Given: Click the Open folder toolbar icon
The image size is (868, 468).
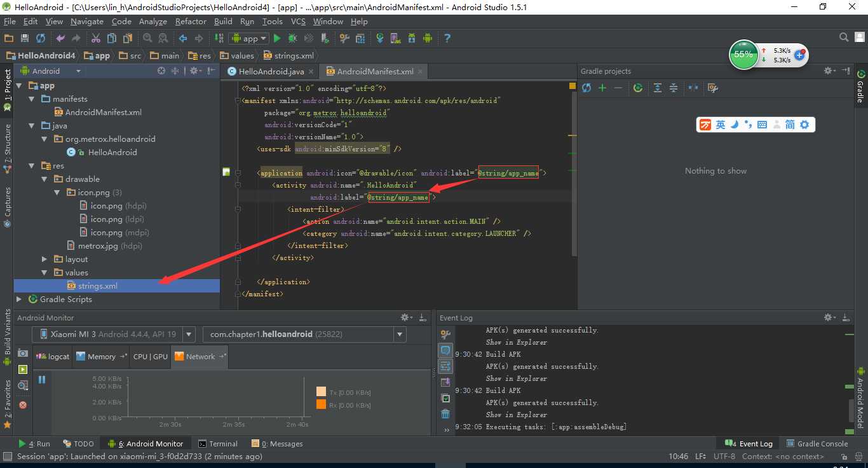Looking at the screenshot, I should coord(9,38).
